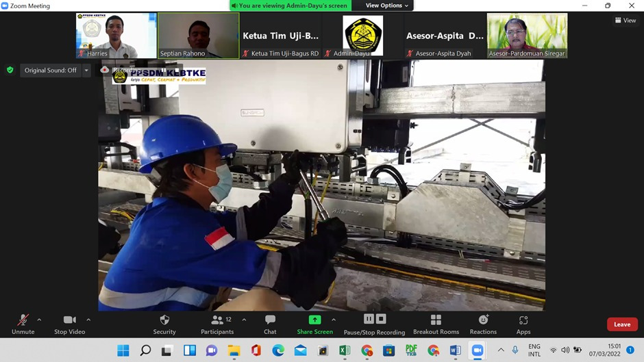Toggle Original Sound: Off button
644x362 pixels.
click(51, 70)
